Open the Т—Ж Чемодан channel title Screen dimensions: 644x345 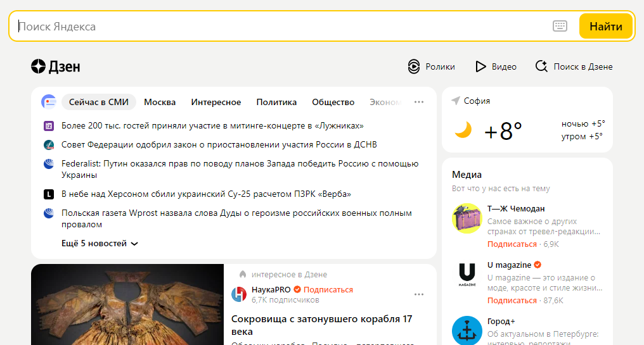[516, 208]
